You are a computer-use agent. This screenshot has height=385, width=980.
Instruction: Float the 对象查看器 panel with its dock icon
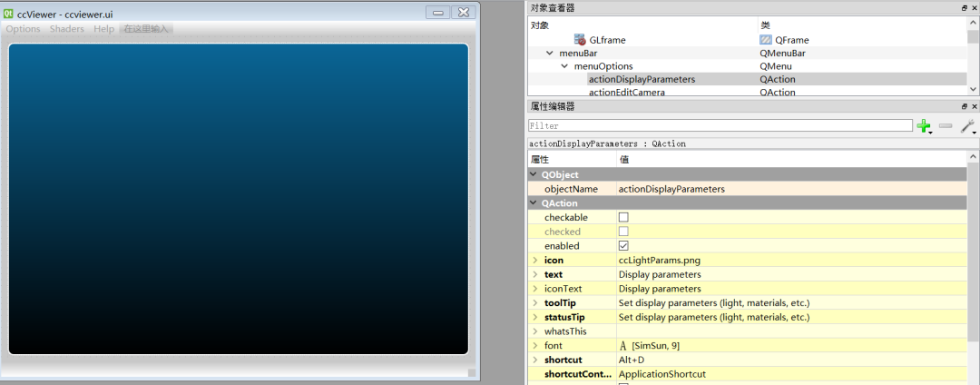point(965,8)
